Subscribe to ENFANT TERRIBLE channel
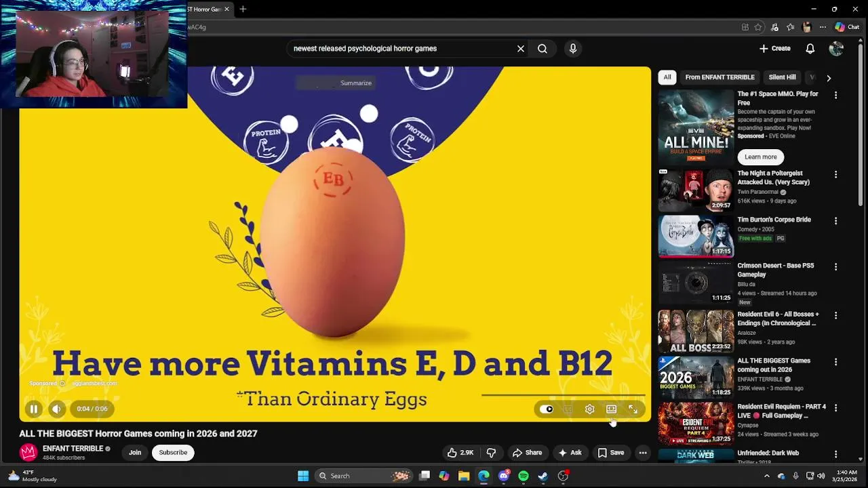Screen dimensions: 868x488 (x=173, y=453)
